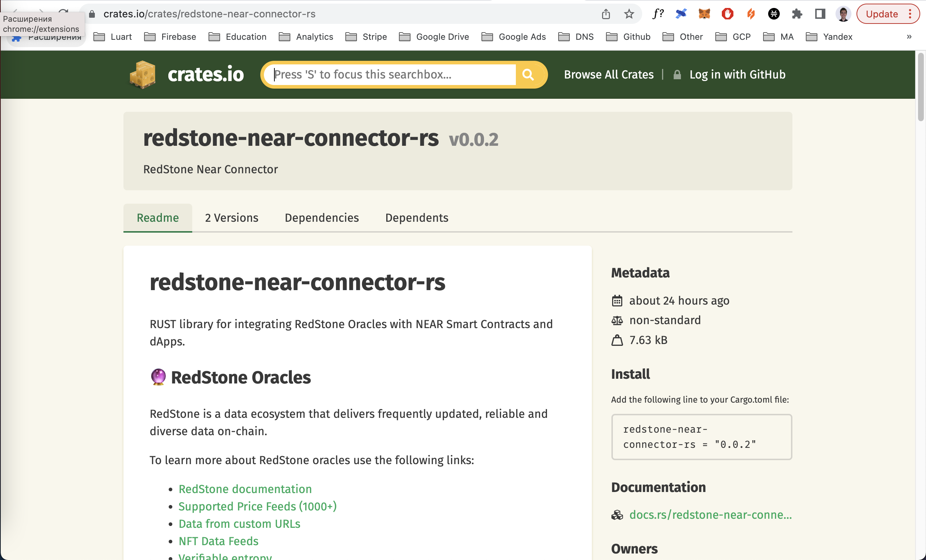
Task: Open the Dependencies tab
Action: pos(322,217)
